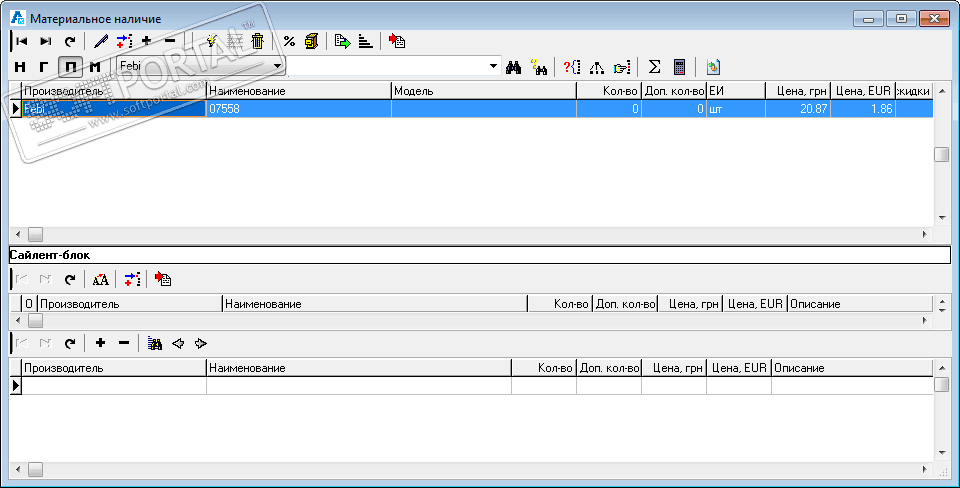
Task: Click Кол-во header in top grid
Action: 609,91
